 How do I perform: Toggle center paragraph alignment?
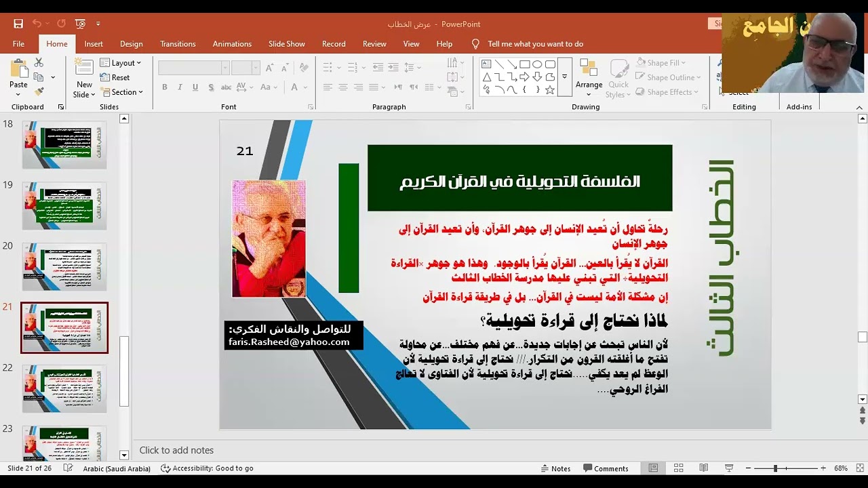[x=343, y=87]
